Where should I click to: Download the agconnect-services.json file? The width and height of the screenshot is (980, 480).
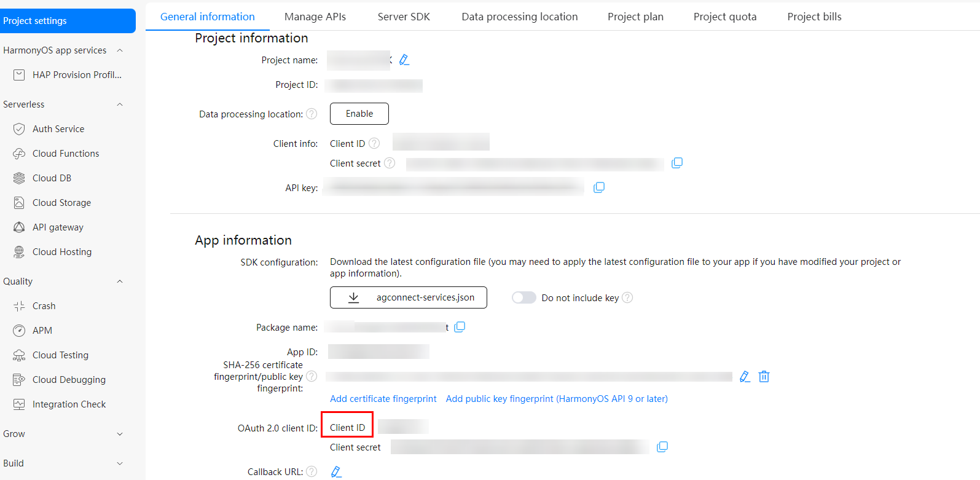pos(409,297)
